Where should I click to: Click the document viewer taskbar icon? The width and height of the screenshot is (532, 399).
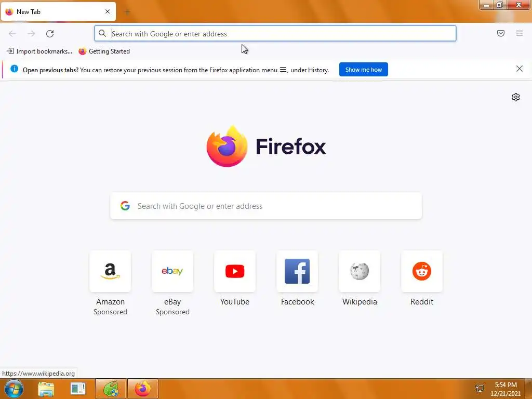click(78, 389)
